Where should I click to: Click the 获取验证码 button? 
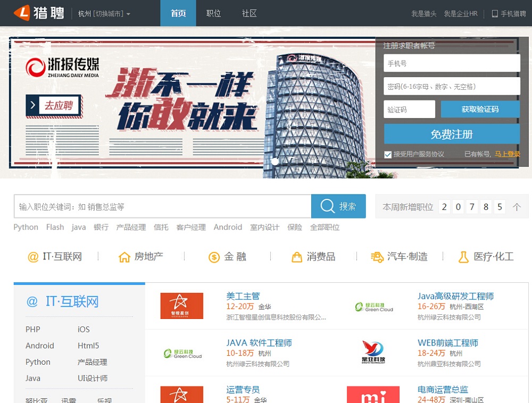tap(480, 109)
